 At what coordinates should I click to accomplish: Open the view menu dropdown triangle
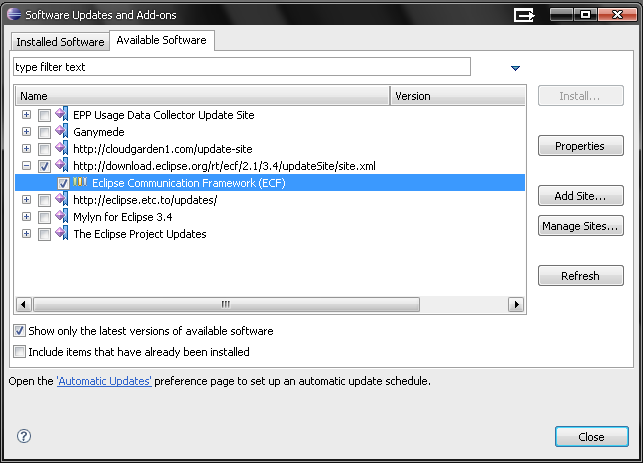[515, 68]
